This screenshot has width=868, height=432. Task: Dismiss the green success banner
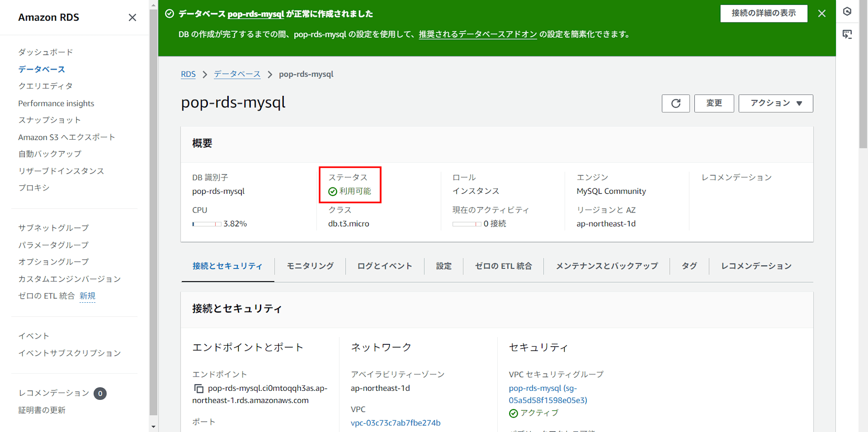[x=822, y=13]
